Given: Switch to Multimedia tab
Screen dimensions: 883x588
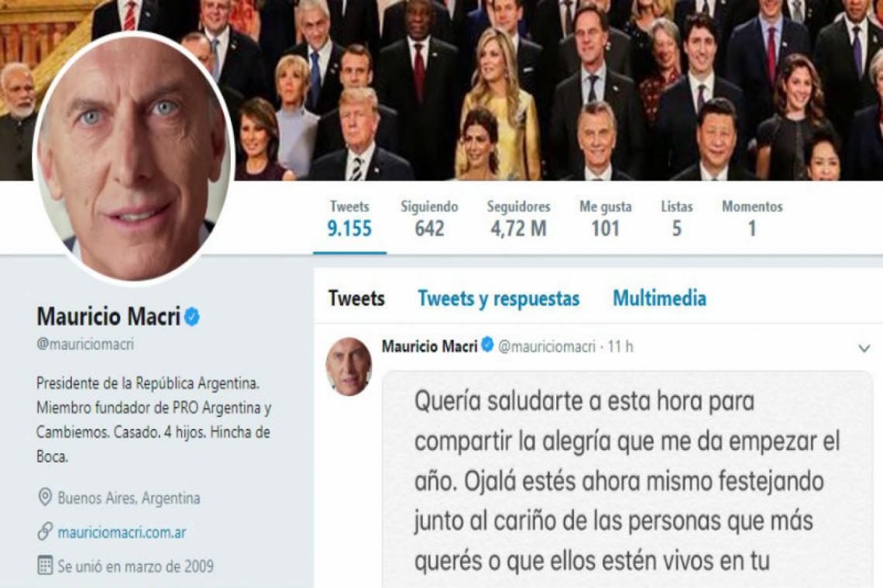Looking at the screenshot, I should coord(659,298).
